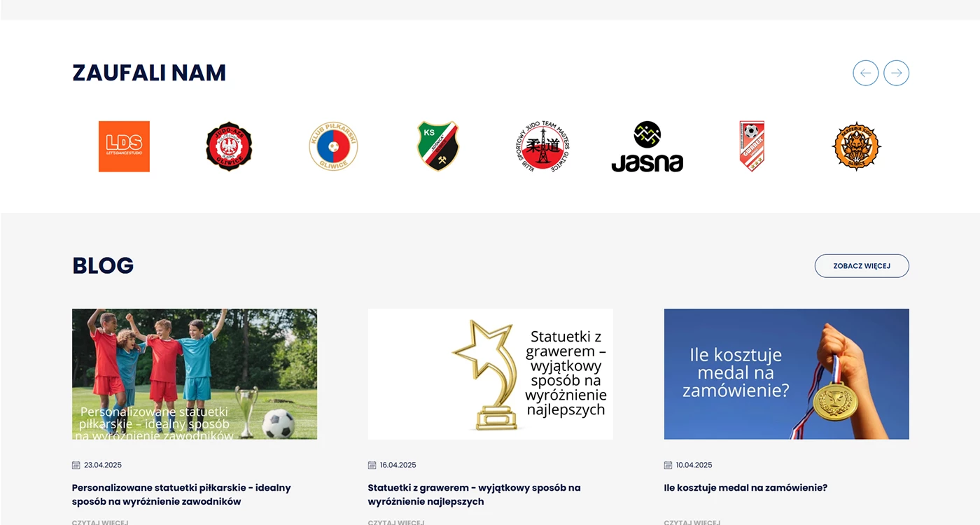Open the gold medal blog post thumbnail
This screenshot has width=980, height=525.
(x=787, y=374)
